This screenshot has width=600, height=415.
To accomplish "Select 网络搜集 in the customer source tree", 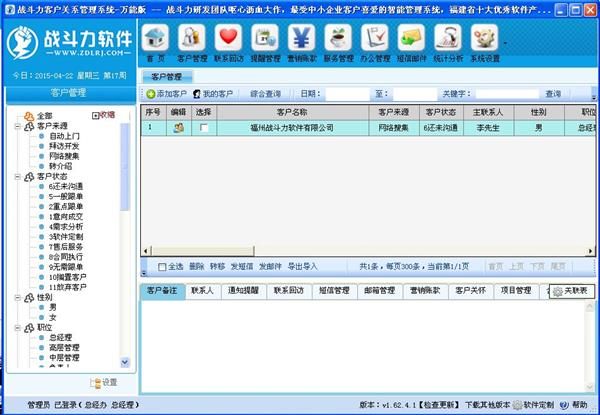I will click(66, 157).
